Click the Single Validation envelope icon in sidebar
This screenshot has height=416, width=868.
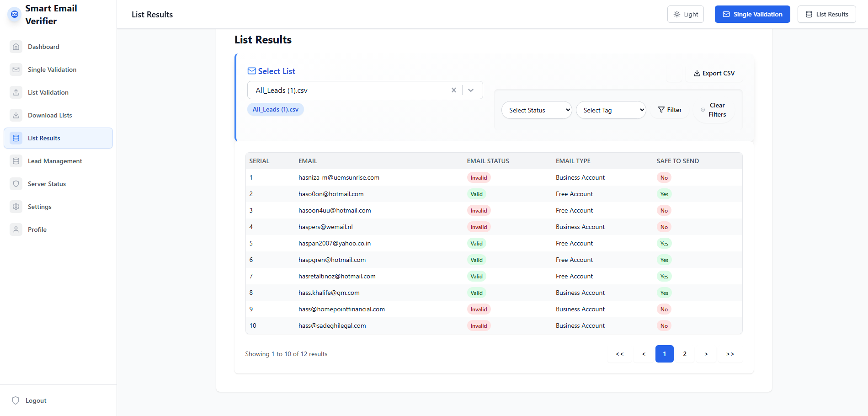pyautogui.click(x=16, y=69)
